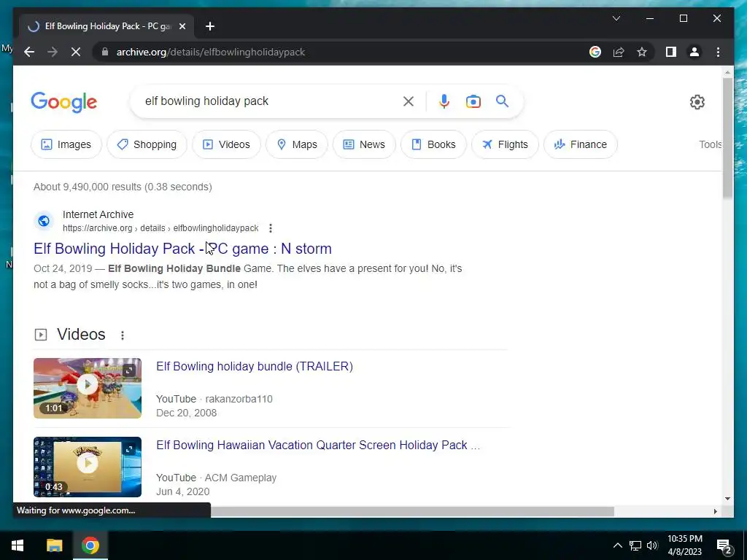
Task: Click the horizontal page scrollbar
Action: (x=413, y=511)
